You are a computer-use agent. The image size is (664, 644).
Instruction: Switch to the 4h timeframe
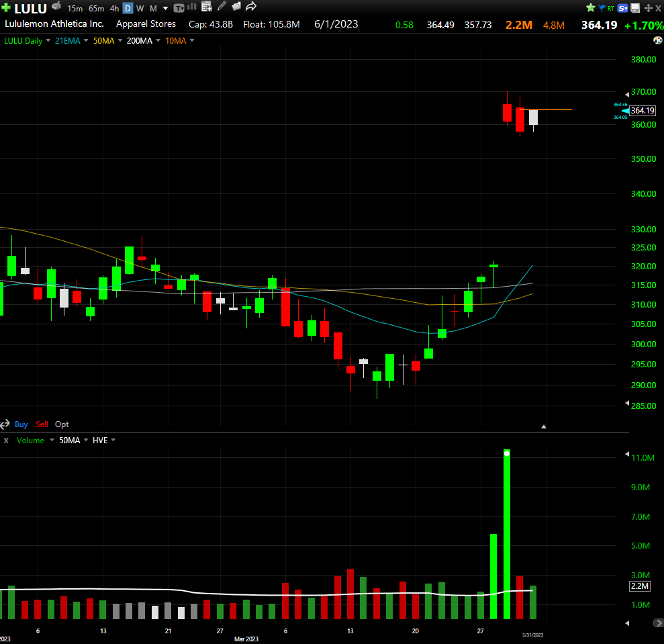(114, 9)
